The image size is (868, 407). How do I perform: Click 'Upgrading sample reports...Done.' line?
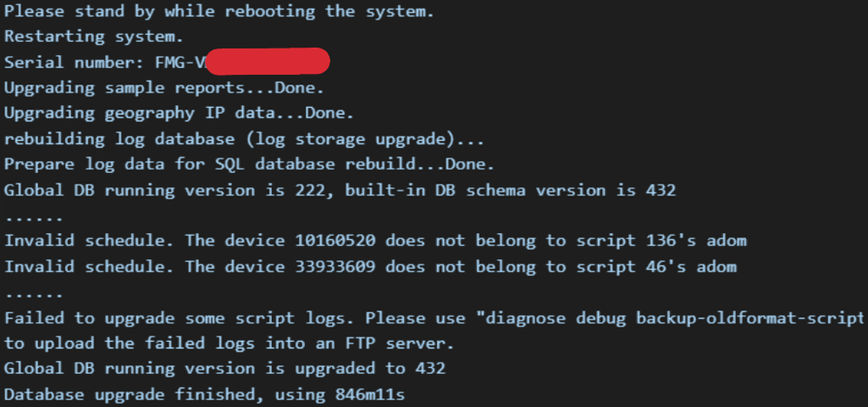click(x=164, y=88)
